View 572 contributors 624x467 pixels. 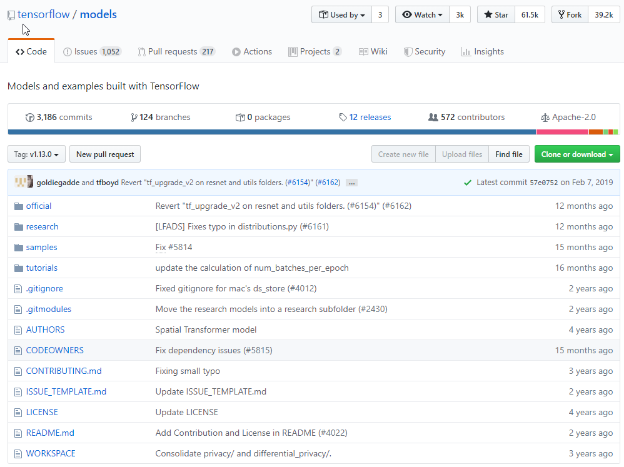coord(466,117)
